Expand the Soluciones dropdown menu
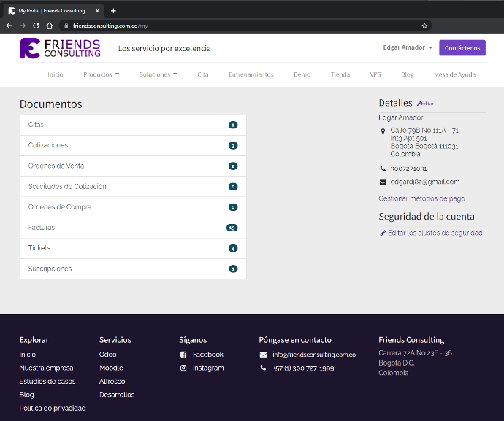 tap(158, 74)
